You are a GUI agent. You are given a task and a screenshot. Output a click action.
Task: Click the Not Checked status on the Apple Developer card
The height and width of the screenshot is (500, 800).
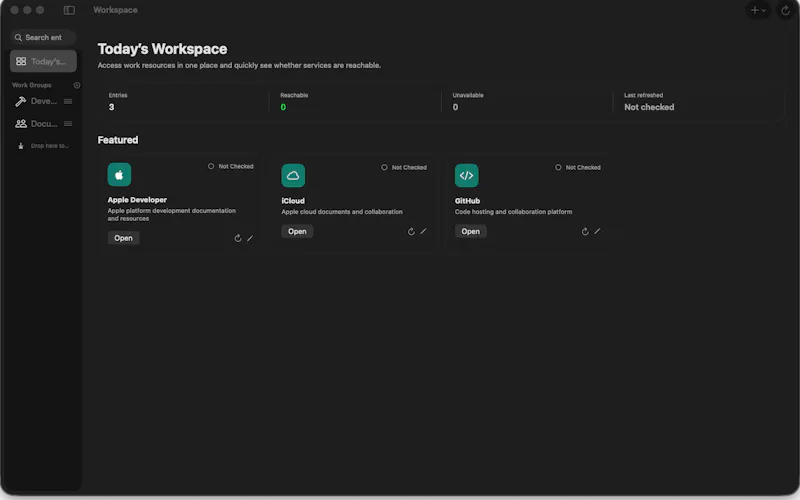click(231, 166)
